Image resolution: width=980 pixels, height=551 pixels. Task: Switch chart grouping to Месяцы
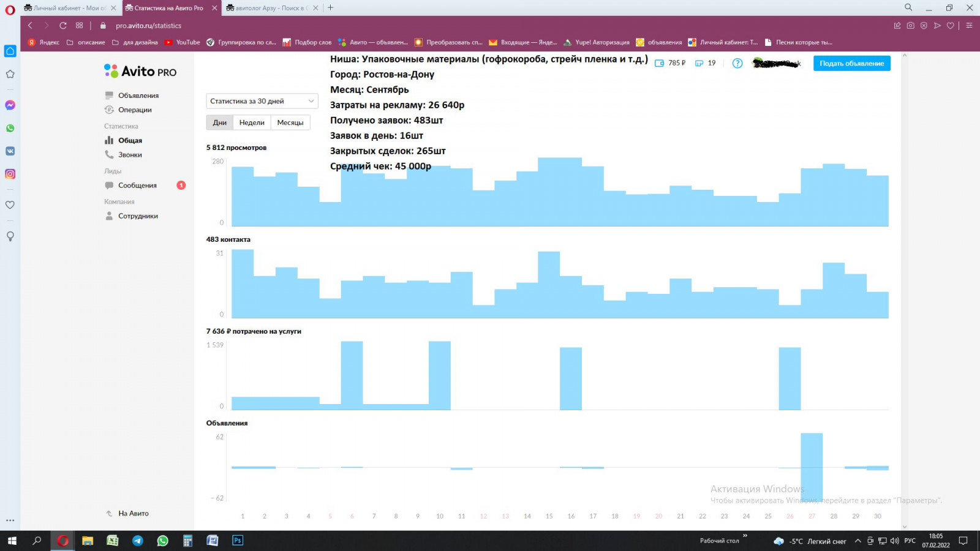[x=290, y=122]
